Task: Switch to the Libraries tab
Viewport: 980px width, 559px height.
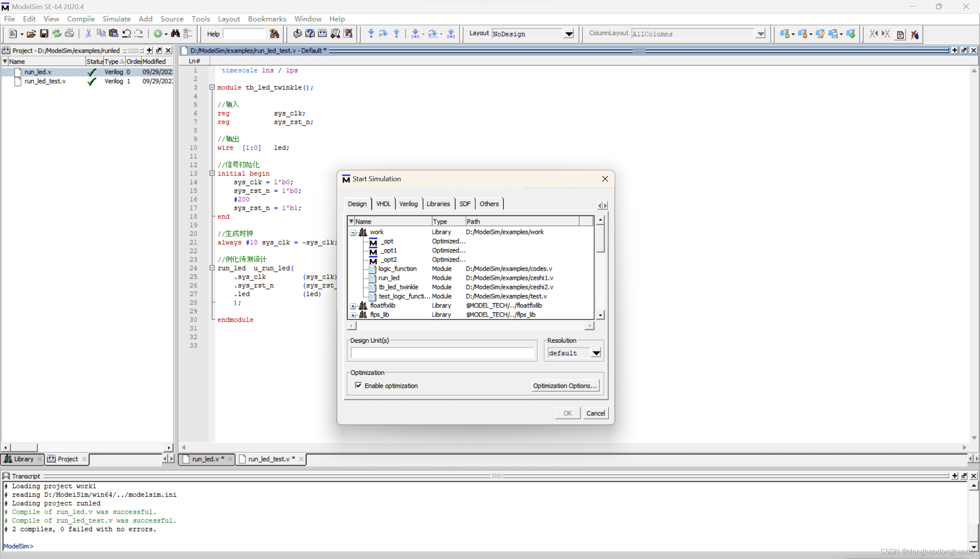Action: [438, 203]
